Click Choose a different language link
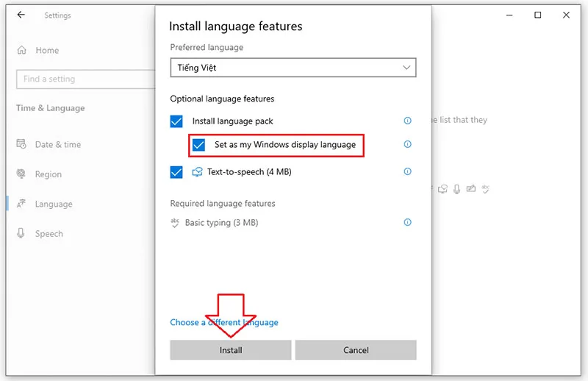The height and width of the screenshot is (381, 588). [x=224, y=322]
